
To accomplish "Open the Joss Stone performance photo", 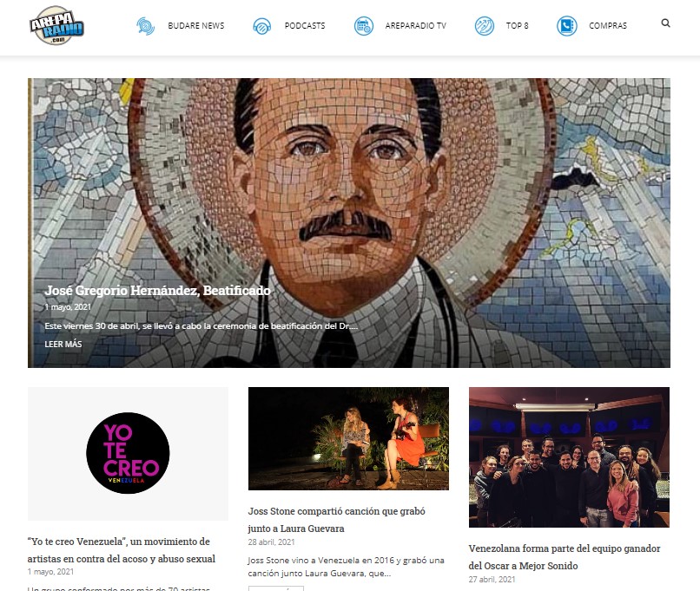I will (x=348, y=438).
